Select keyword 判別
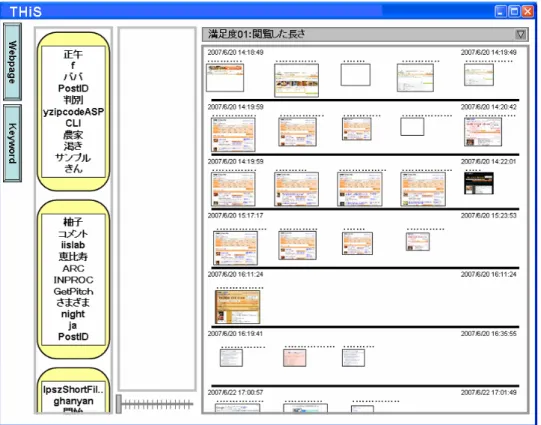Screen dimensions: 541x425 pyautogui.click(x=73, y=100)
